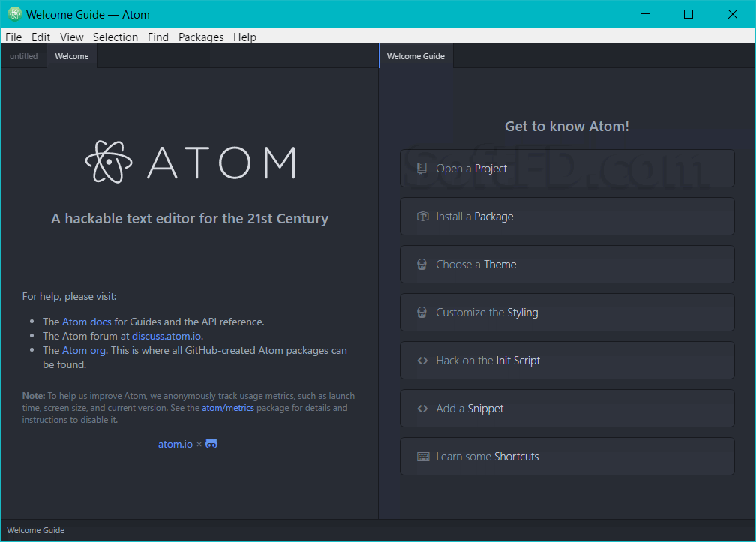Image resolution: width=756 pixels, height=542 pixels.
Task: Expand the Choose a Theme section
Action: [x=567, y=265]
